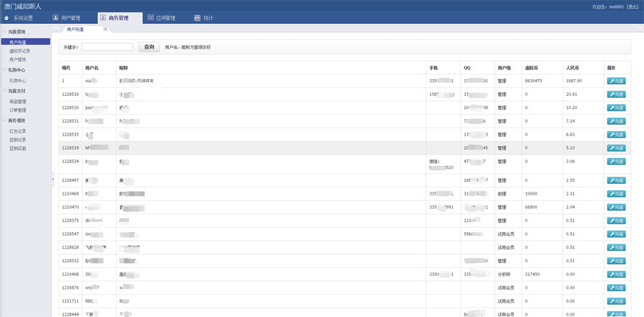The image size is (644, 317).
Task: Open the 统计 statistics section
Action: click(204, 18)
